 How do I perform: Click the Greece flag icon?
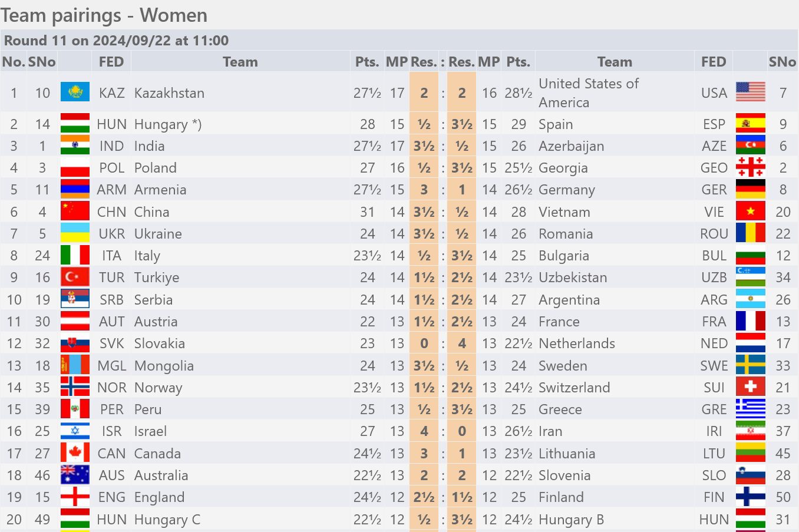click(751, 409)
